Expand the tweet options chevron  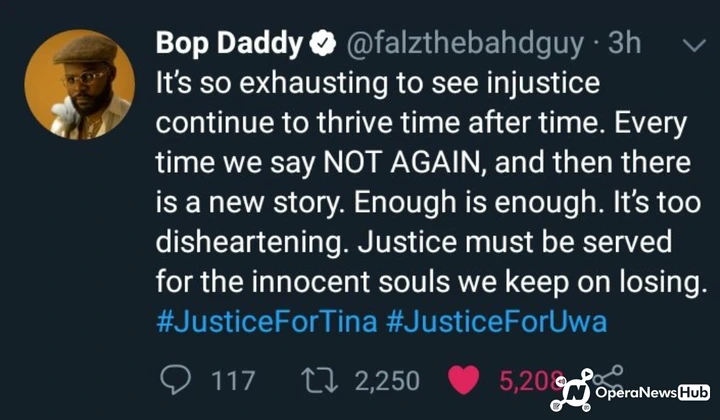point(694,45)
